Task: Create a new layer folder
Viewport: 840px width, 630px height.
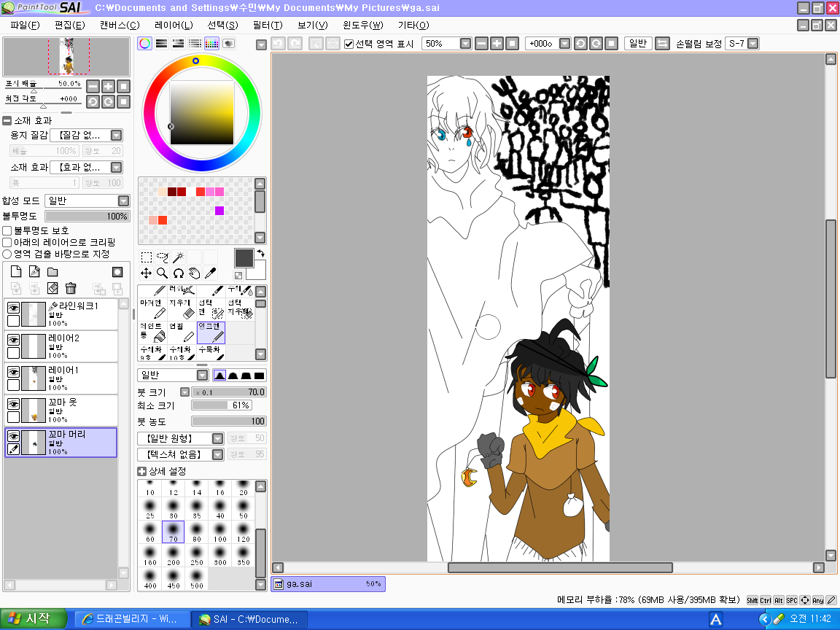Action: click(x=52, y=272)
